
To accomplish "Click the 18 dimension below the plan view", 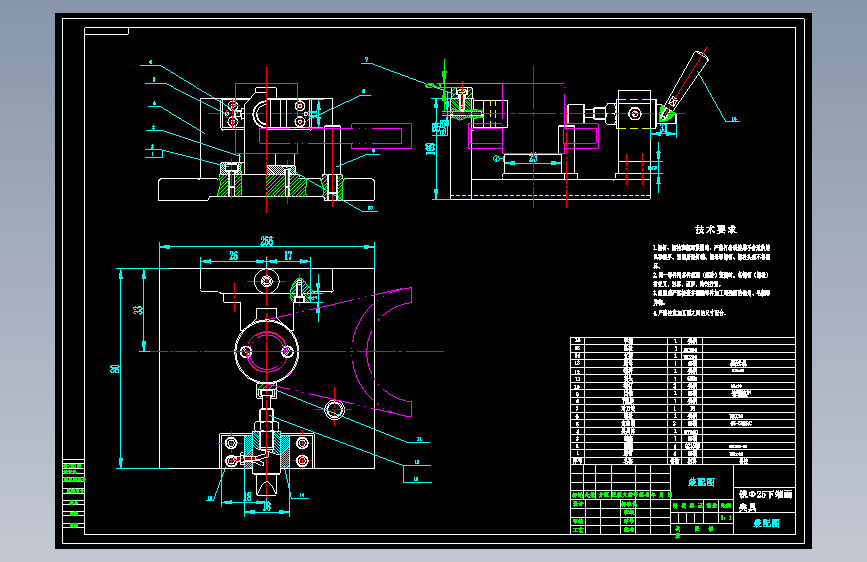I will pyautogui.click(x=267, y=506).
